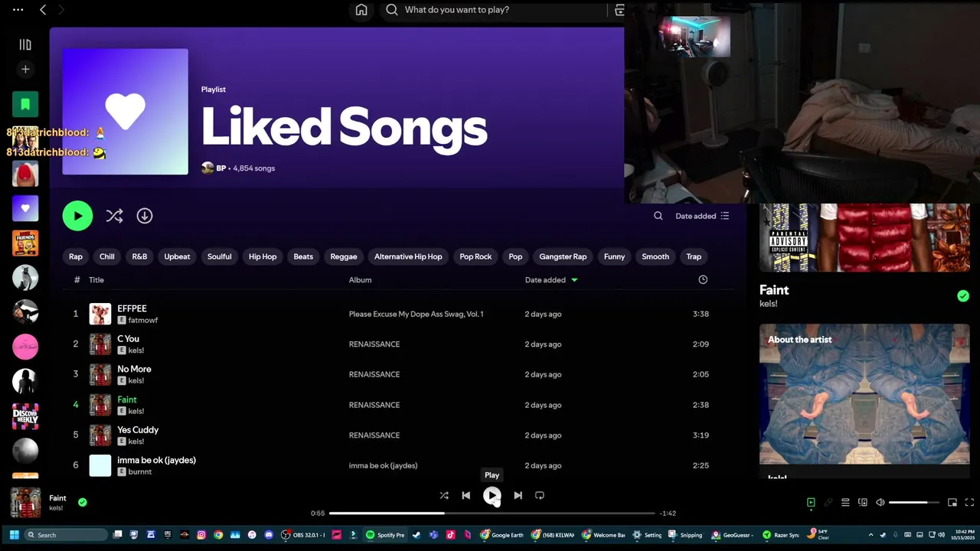Select the Reggae filter chip
Viewport: 980px width, 551px height.
[x=344, y=256]
